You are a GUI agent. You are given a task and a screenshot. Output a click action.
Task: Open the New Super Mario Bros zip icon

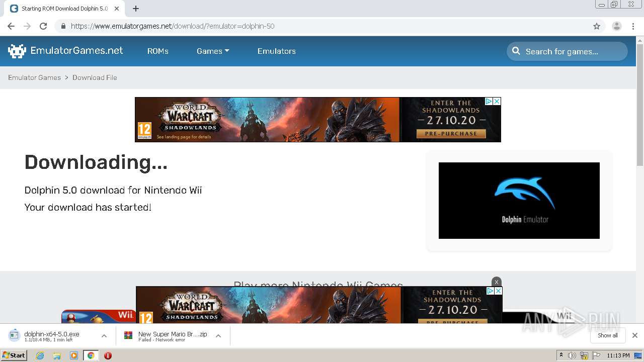coord(128,336)
